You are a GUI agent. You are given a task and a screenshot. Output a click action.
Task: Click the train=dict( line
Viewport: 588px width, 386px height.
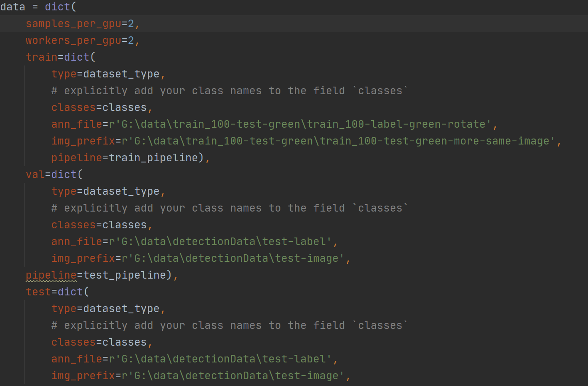(x=60, y=57)
